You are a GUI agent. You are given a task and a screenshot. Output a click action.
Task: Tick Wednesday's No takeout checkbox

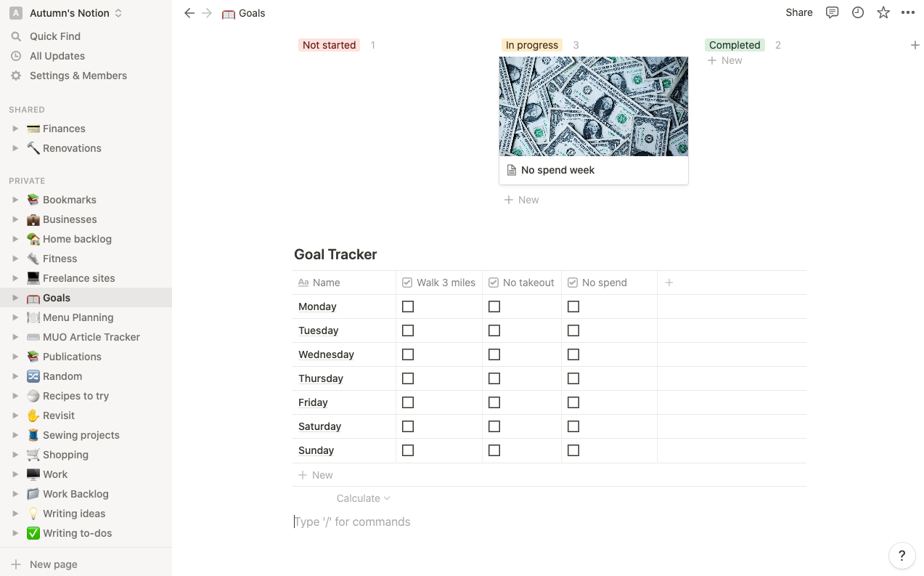494,354
